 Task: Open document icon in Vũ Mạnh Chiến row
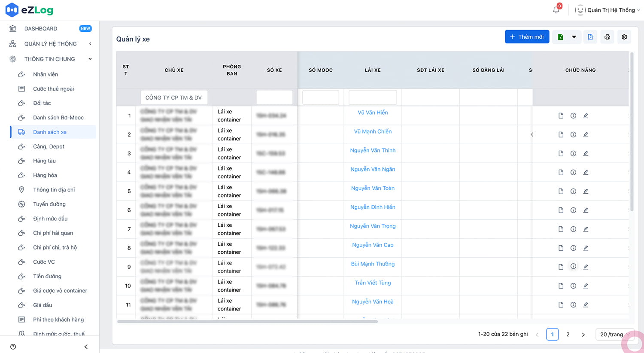[561, 134]
